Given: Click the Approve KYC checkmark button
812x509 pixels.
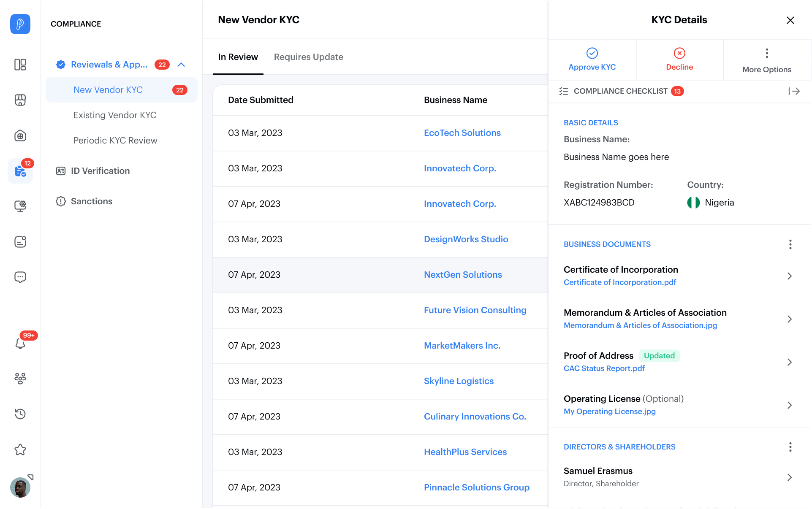Looking at the screenshot, I should click(592, 60).
